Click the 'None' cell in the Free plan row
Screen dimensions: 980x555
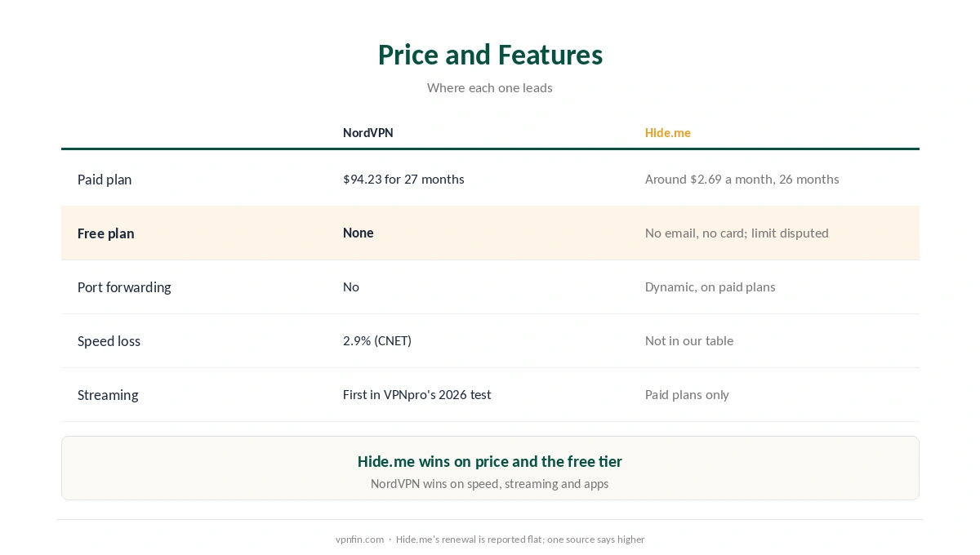click(359, 233)
